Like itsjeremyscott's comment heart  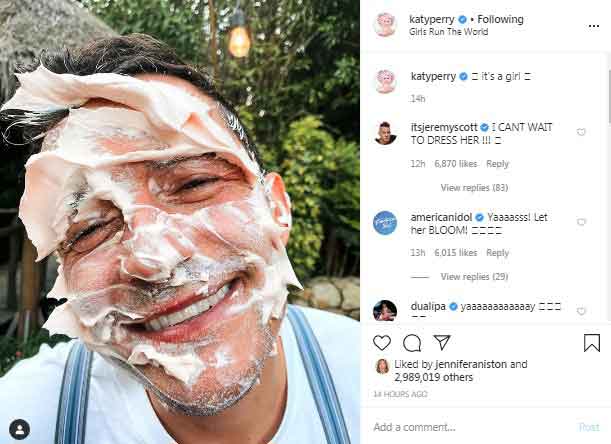pos(581,132)
